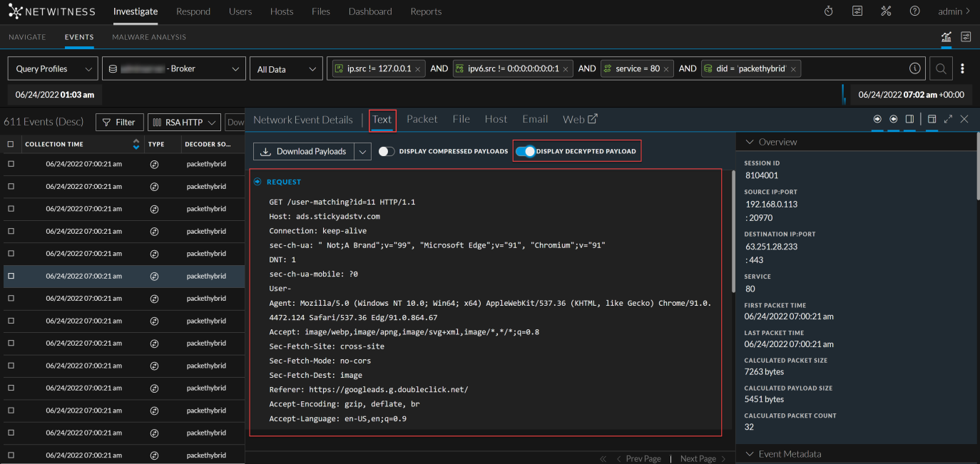Open the All Data time range dropdown
The image size is (980, 464).
click(x=285, y=68)
